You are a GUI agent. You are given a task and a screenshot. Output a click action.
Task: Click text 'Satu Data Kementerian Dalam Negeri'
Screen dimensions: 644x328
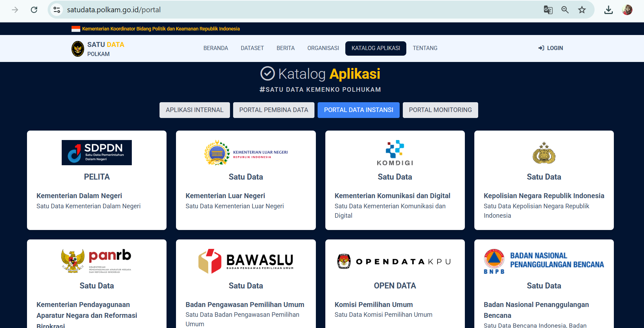point(88,206)
